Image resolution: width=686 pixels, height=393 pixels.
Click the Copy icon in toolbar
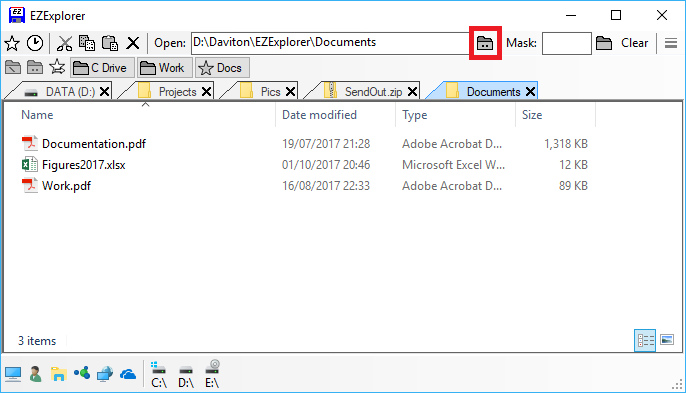tap(87, 43)
